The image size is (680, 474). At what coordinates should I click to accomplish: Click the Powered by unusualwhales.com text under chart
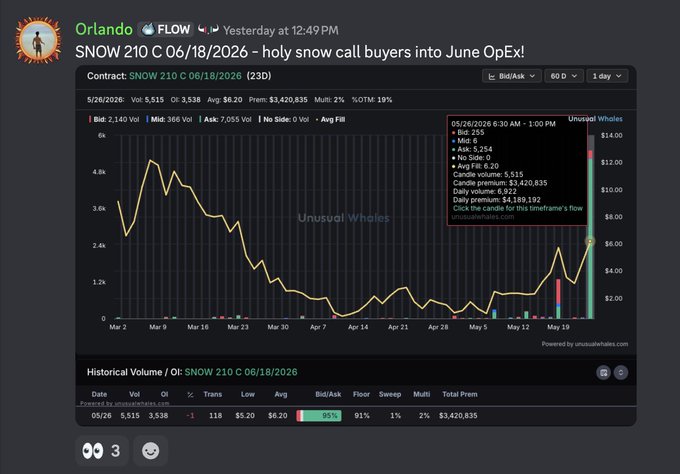(x=585, y=344)
